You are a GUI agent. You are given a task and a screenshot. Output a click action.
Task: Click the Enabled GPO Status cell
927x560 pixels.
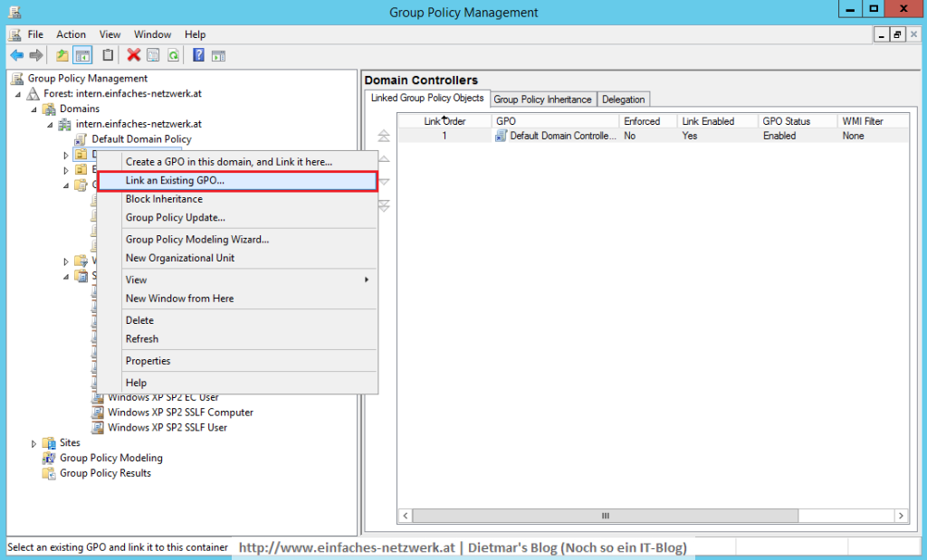click(779, 136)
